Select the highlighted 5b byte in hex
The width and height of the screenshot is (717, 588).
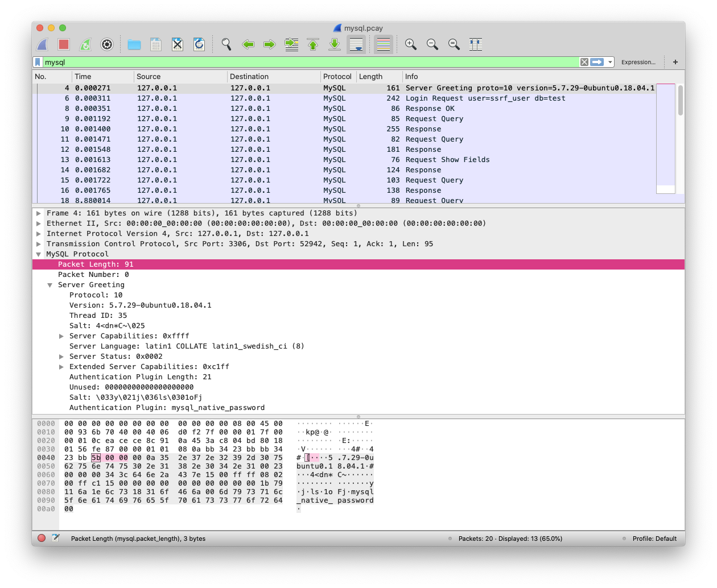[96, 458]
